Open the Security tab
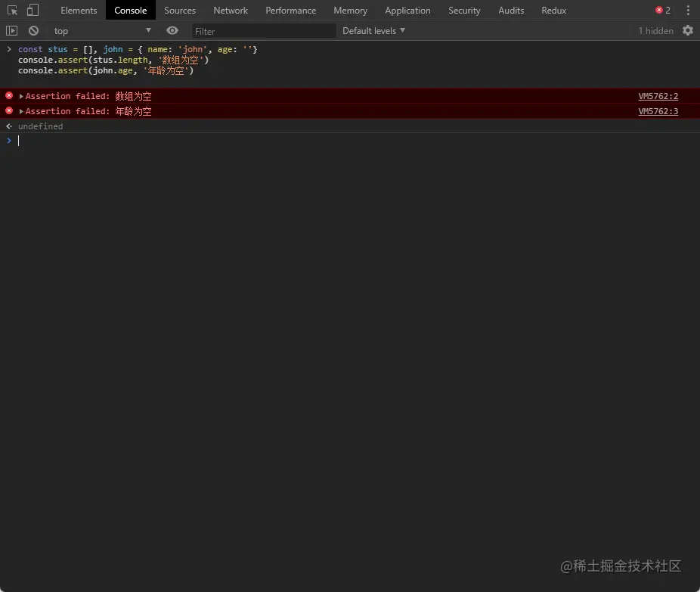 tap(464, 11)
